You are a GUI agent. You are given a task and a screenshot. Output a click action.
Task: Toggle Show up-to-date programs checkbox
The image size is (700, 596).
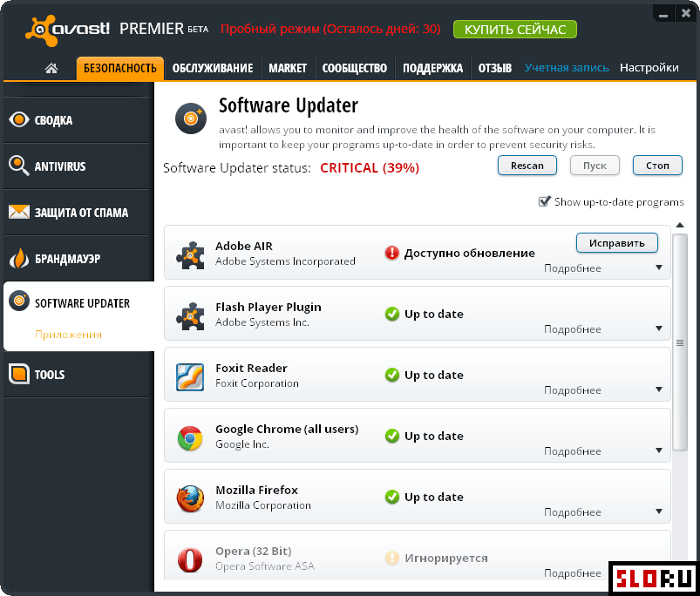544,201
